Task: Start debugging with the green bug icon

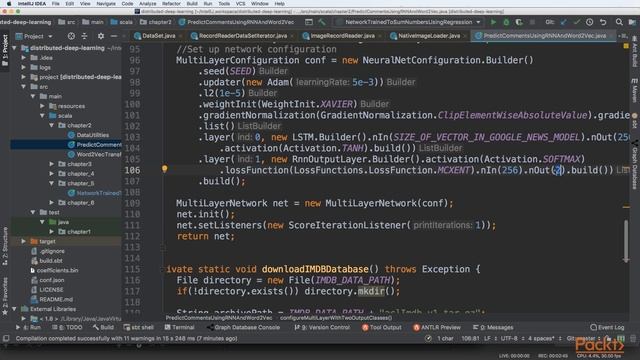Action: [x=506, y=22]
